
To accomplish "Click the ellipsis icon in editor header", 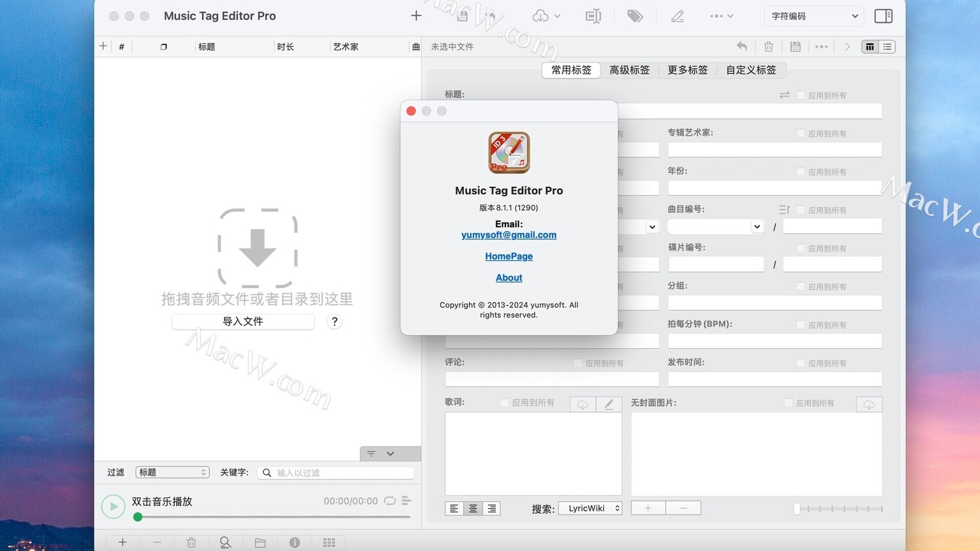I will point(821,47).
